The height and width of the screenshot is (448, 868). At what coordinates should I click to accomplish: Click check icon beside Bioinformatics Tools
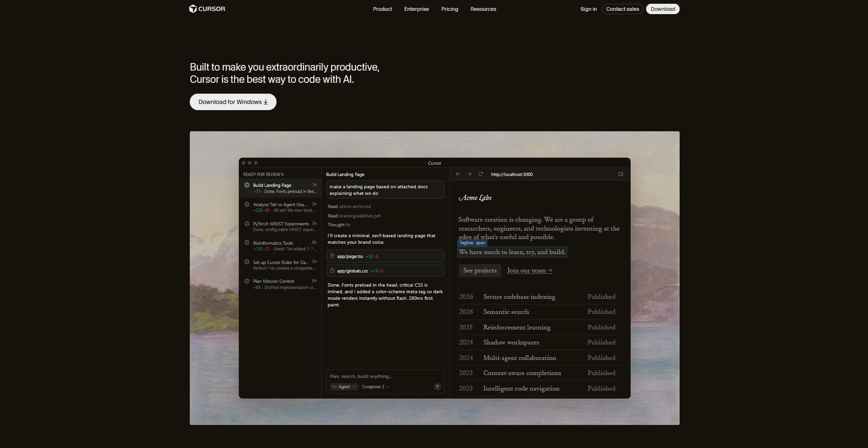[x=247, y=243]
